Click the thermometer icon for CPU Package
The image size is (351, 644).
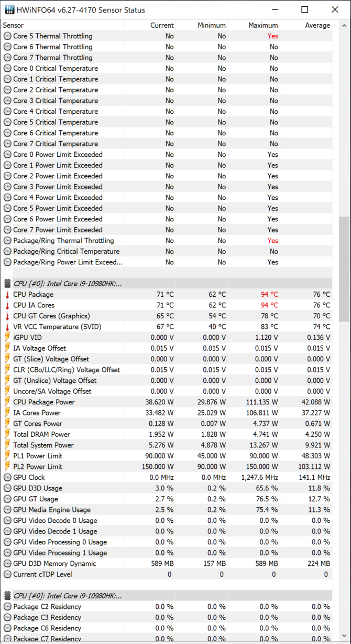click(7, 295)
